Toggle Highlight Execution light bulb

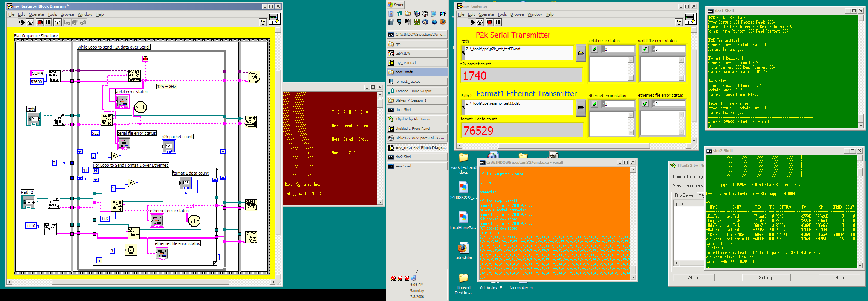(57, 23)
